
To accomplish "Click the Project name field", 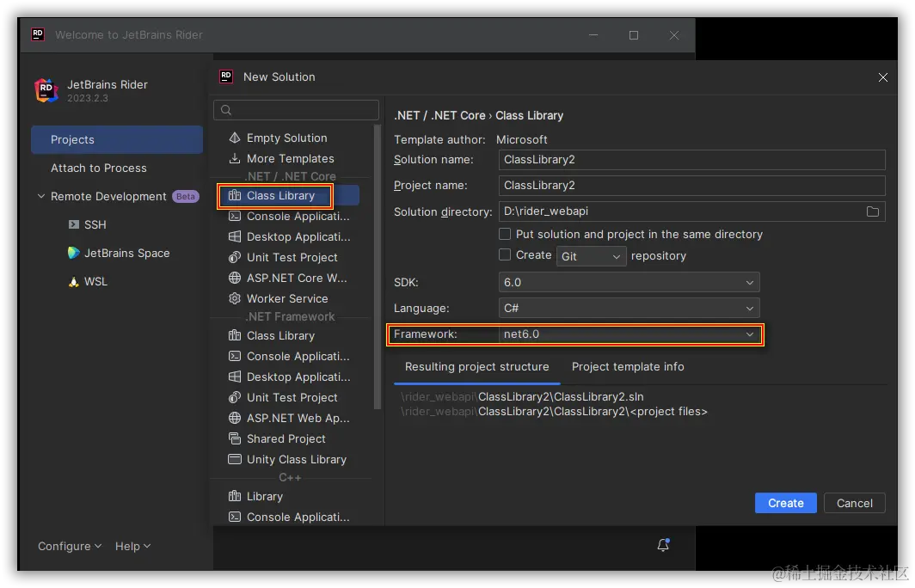I will coord(691,185).
